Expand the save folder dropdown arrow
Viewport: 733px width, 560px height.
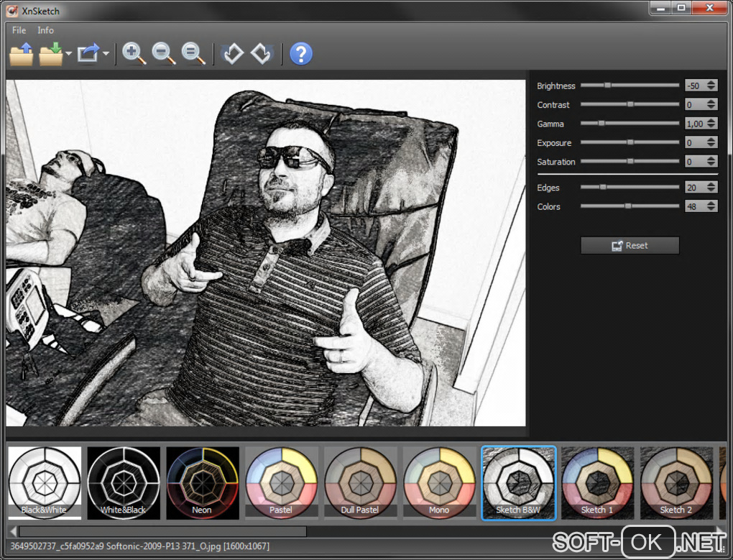68,55
